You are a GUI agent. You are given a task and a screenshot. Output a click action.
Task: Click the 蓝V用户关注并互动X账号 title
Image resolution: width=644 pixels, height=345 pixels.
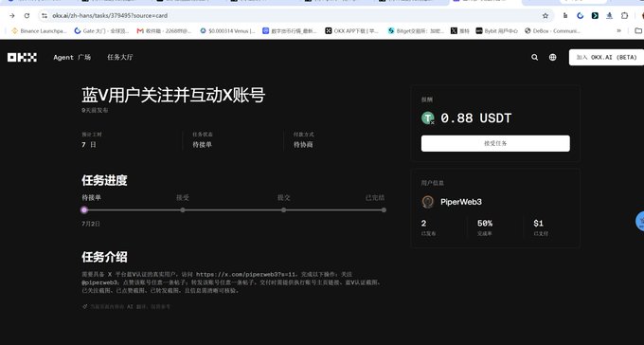pos(173,95)
